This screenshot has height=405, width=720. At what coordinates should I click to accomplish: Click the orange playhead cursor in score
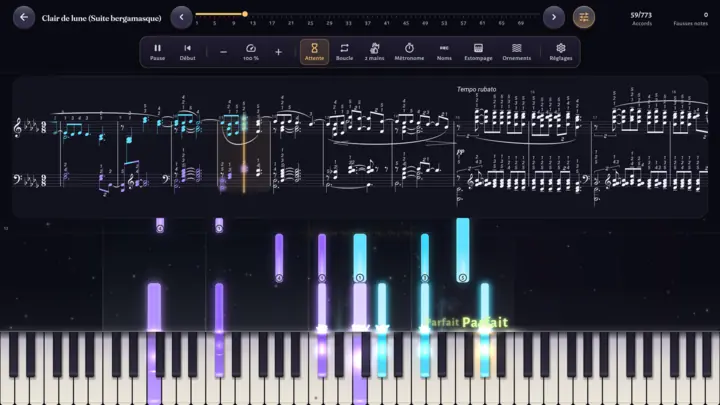pyautogui.click(x=244, y=152)
